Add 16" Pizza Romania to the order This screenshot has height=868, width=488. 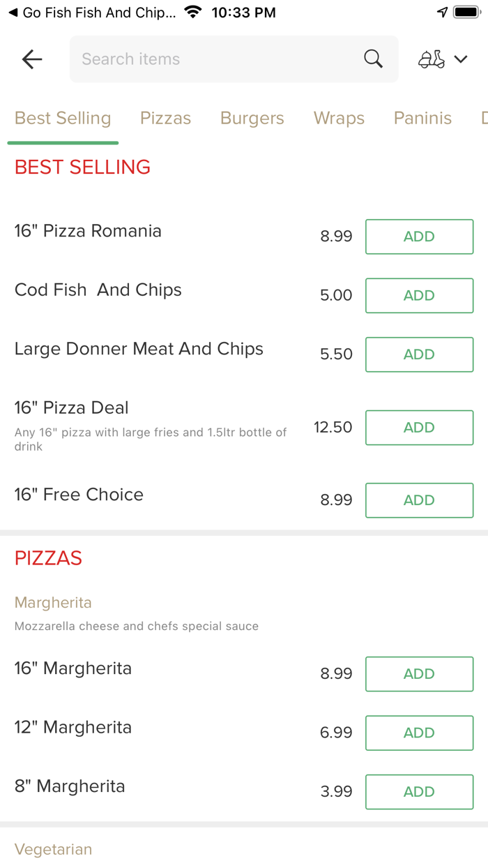point(419,237)
